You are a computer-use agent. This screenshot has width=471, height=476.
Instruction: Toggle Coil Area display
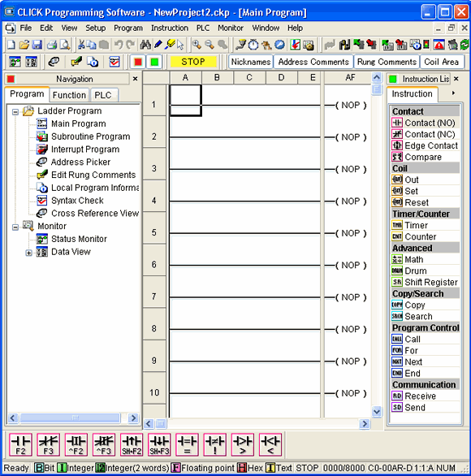[x=441, y=62]
